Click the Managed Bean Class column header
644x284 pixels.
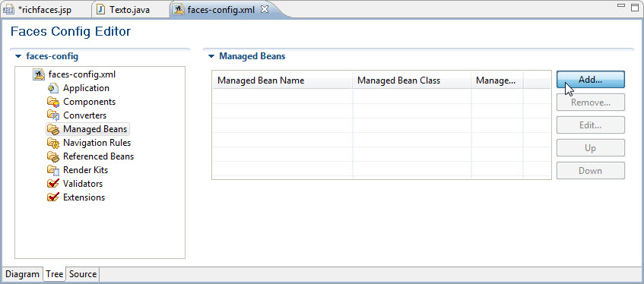(x=412, y=80)
